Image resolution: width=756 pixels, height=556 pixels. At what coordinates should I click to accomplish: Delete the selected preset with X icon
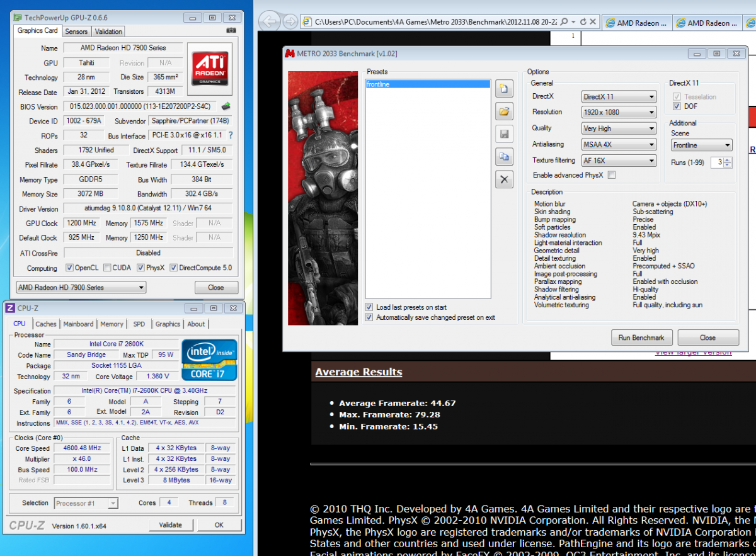pos(503,179)
